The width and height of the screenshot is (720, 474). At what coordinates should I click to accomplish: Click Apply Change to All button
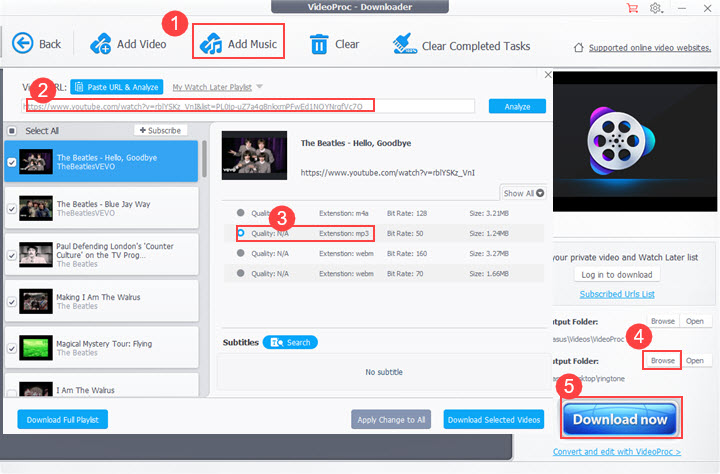point(391,419)
